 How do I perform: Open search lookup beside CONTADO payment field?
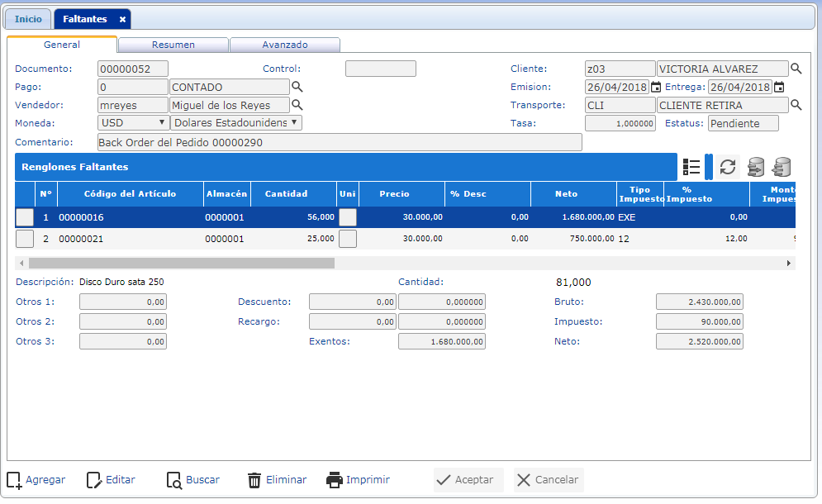pos(297,87)
